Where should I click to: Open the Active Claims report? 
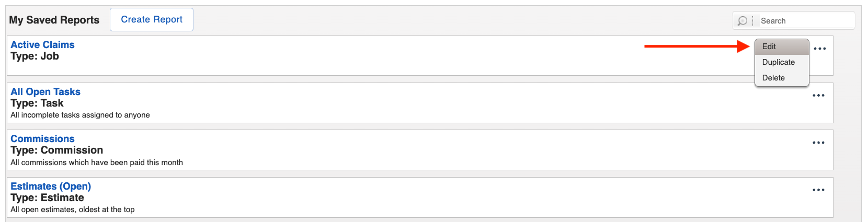coord(42,45)
